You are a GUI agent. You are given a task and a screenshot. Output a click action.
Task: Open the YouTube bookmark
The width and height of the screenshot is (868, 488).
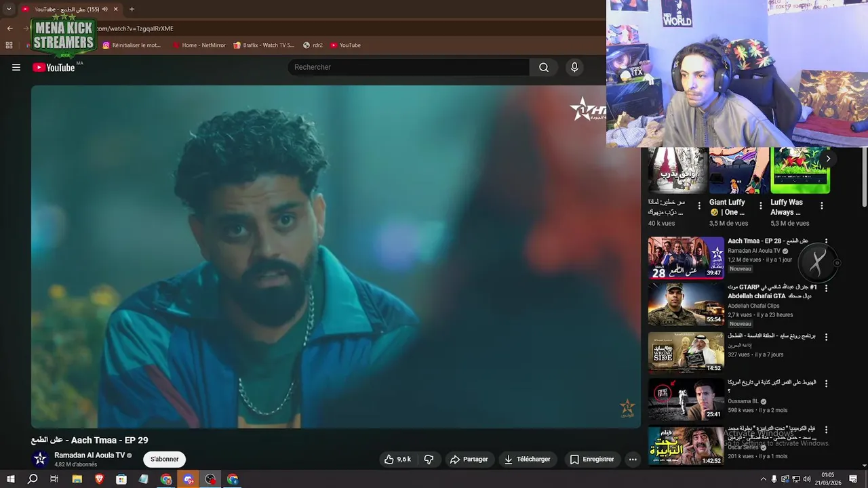(x=345, y=45)
